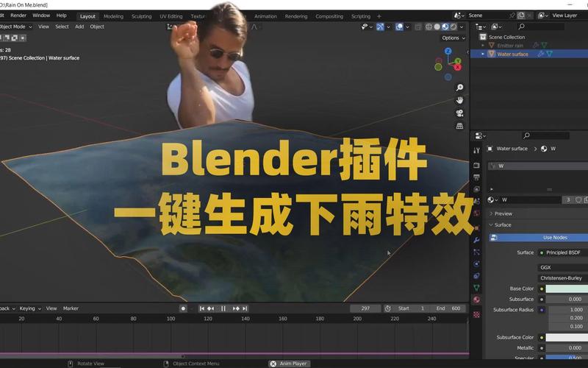The width and height of the screenshot is (588, 368).
Task: Open the Render menu
Action: click(18, 15)
